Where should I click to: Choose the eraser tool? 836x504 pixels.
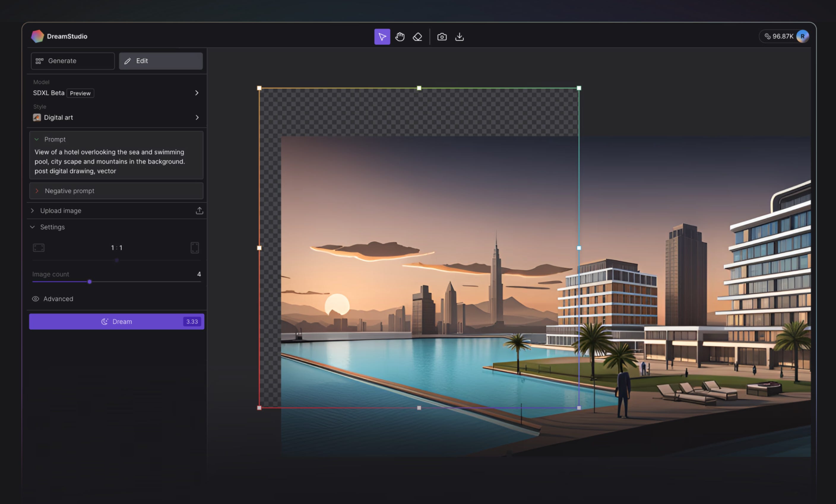pyautogui.click(x=417, y=37)
